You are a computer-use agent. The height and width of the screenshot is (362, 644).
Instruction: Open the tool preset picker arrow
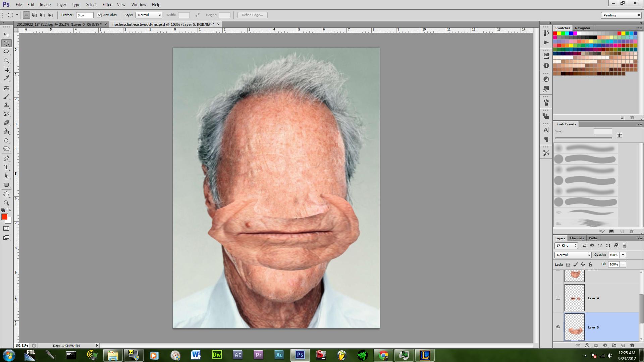tap(17, 15)
